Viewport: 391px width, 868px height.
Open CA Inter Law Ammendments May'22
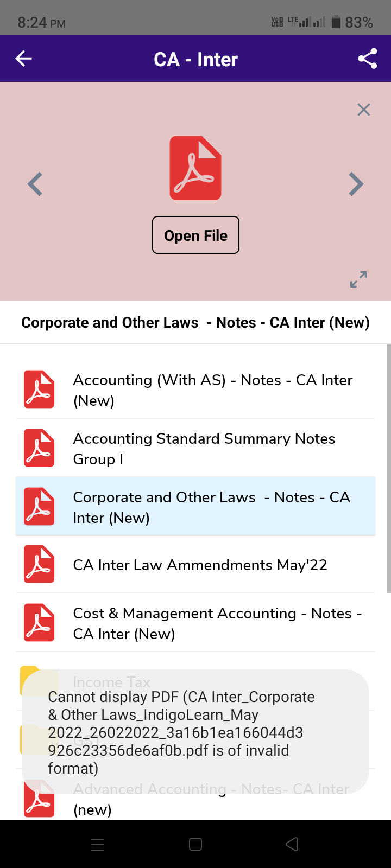pos(200,565)
